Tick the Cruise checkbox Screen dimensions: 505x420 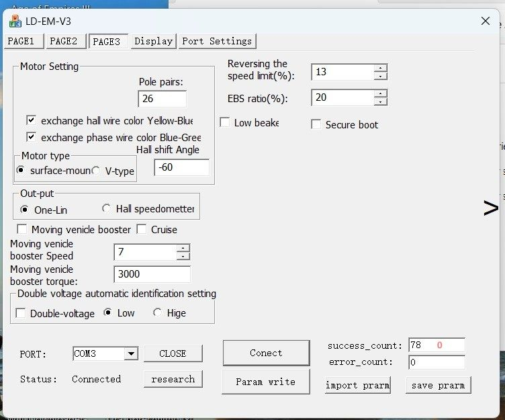(x=142, y=229)
